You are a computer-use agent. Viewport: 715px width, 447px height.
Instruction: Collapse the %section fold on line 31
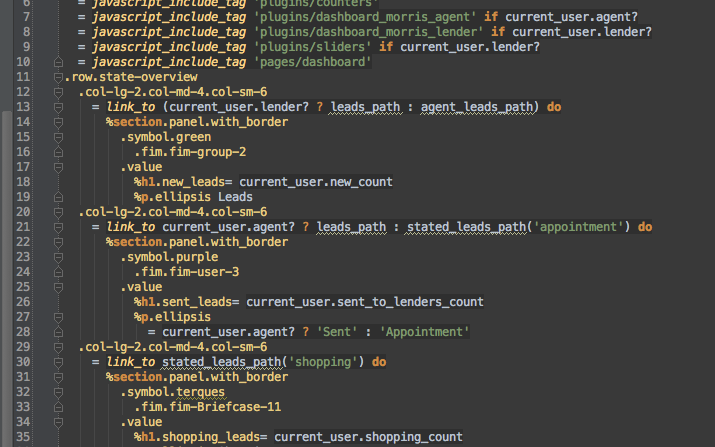(x=58, y=378)
